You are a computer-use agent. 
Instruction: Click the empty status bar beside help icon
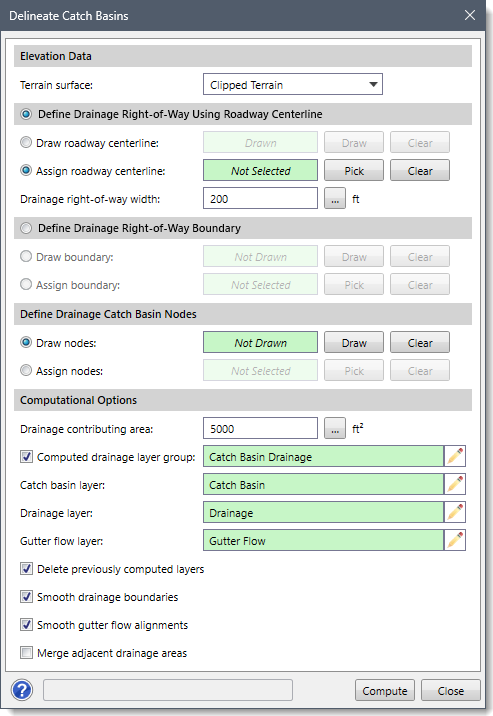click(x=168, y=690)
